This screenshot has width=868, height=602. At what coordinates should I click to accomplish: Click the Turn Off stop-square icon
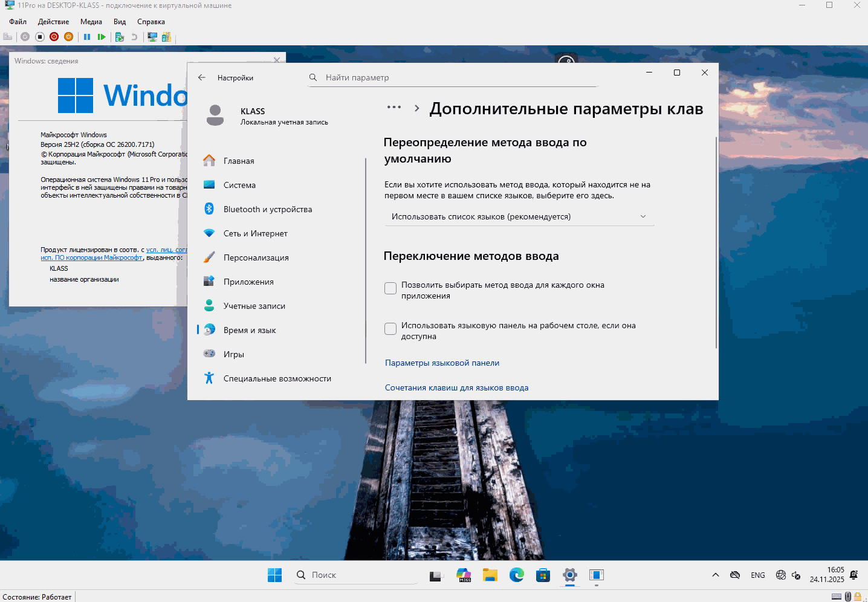[40, 37]
